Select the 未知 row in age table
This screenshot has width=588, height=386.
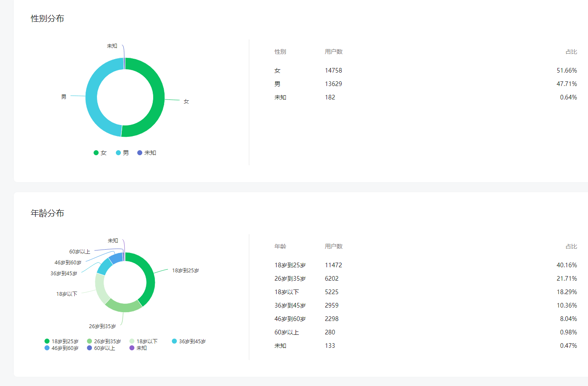(x=426, y=346)
